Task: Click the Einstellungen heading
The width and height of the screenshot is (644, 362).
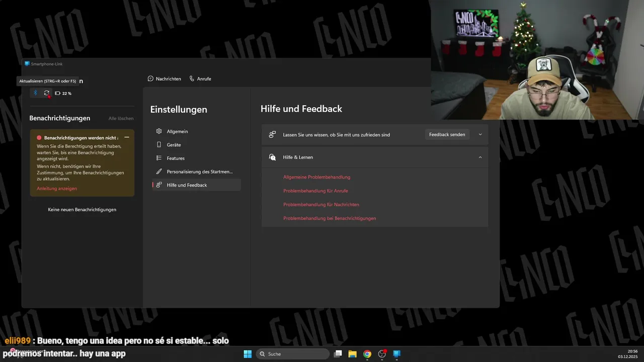Action: [x=179, y=110]
